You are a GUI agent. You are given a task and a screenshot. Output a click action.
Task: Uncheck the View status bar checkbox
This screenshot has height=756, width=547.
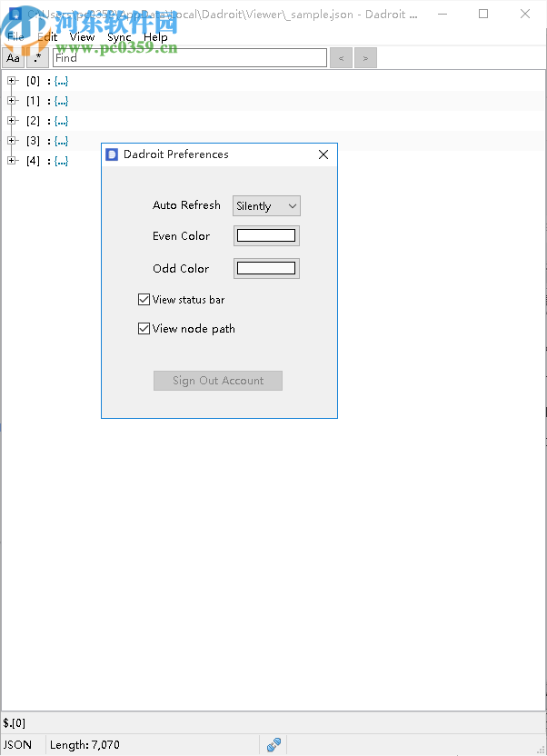(x=144, y=300)
